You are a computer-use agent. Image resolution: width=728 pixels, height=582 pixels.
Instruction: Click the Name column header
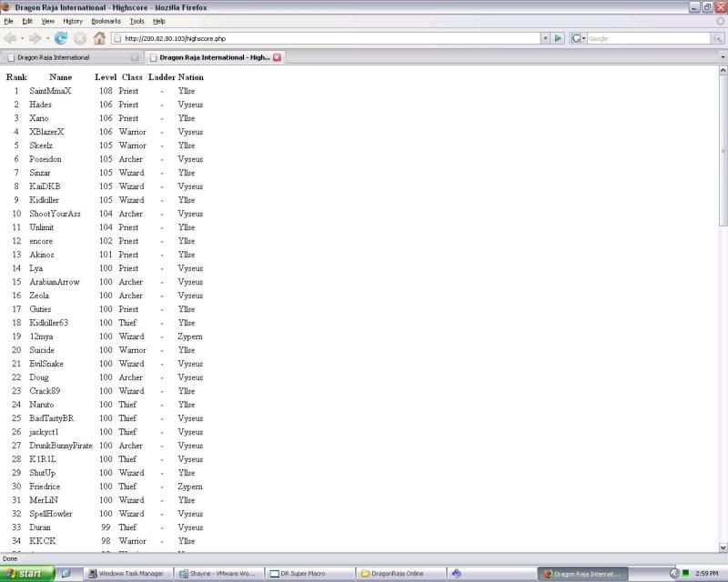60,77
